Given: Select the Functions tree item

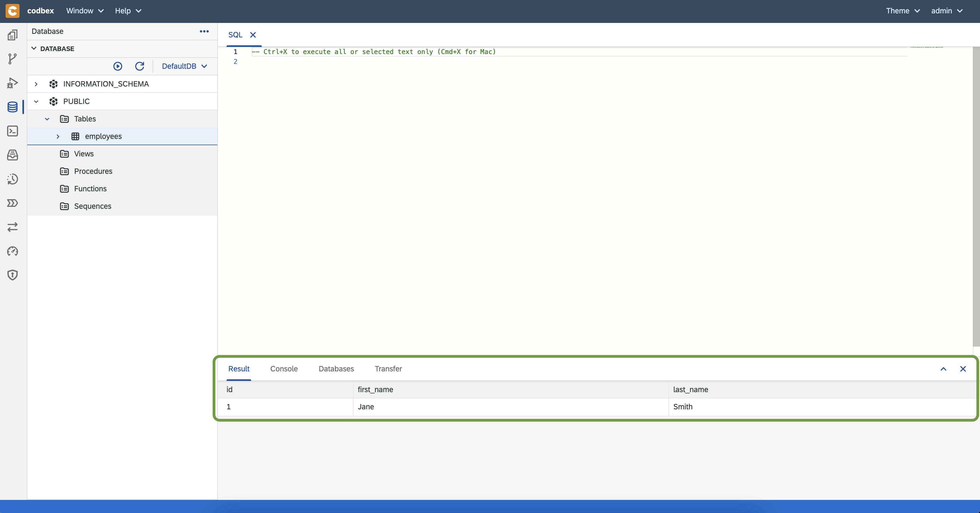Looking at the screenshot, I should tap(122, 189).
